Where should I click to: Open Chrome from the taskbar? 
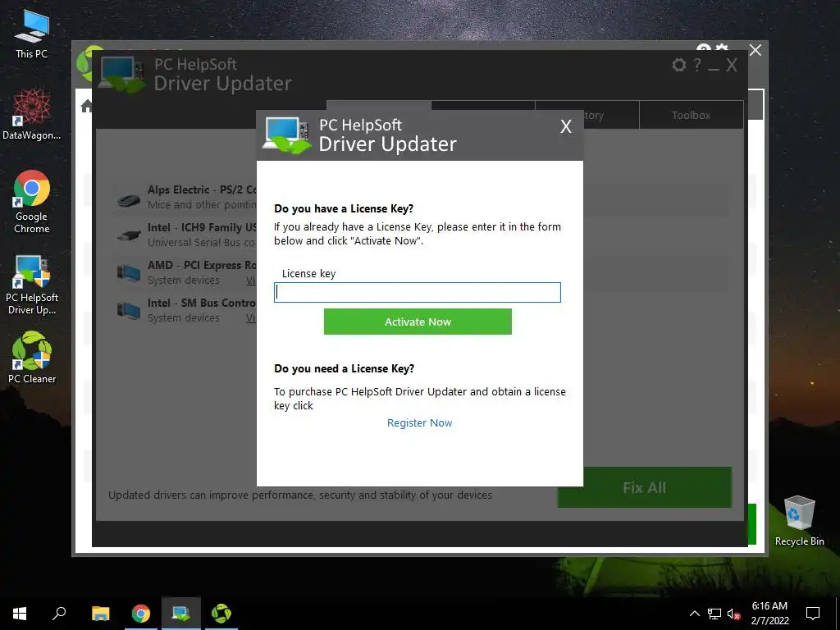click(x=141, y=614)
